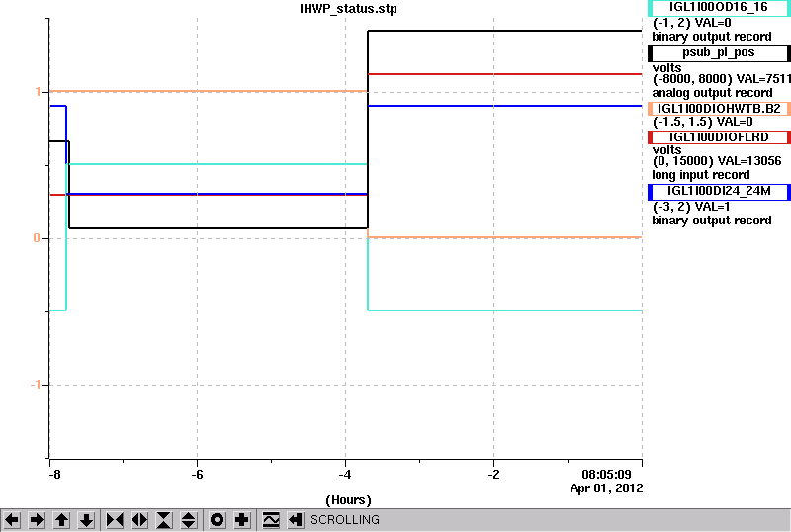Select the IGL1I00DI24_24M curve legend label
Image resolution: width=791 pixels, height=532 pixels.
(x=719, y=192)
